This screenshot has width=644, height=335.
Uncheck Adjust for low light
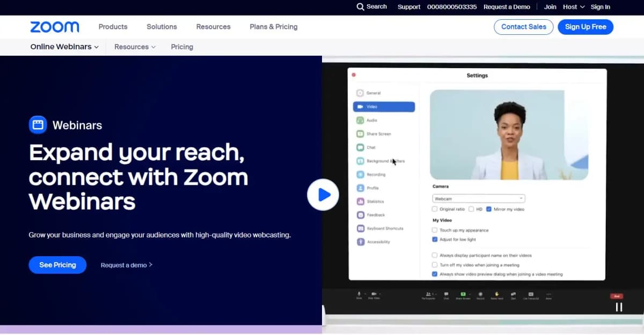point(435,240)
